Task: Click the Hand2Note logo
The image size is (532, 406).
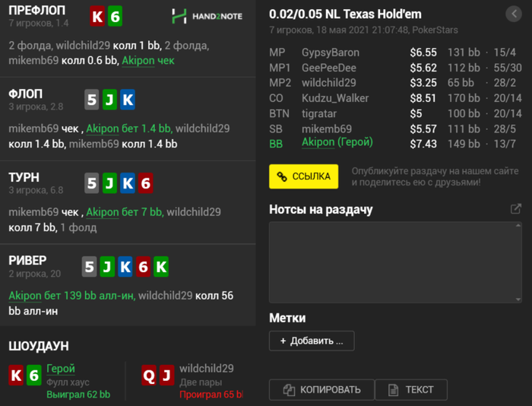Action: coord(207,16)
